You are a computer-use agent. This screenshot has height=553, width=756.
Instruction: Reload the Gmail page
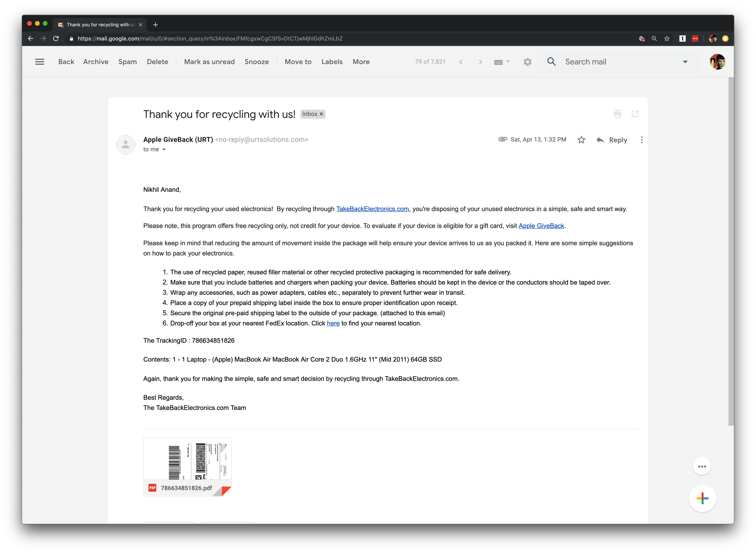point(56,39)
